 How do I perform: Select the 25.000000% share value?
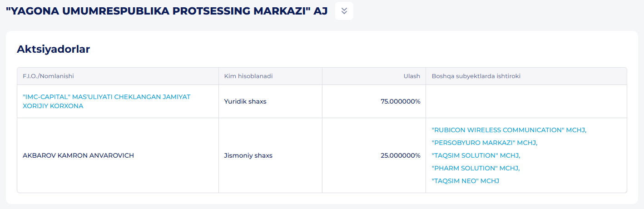(400, 155)
